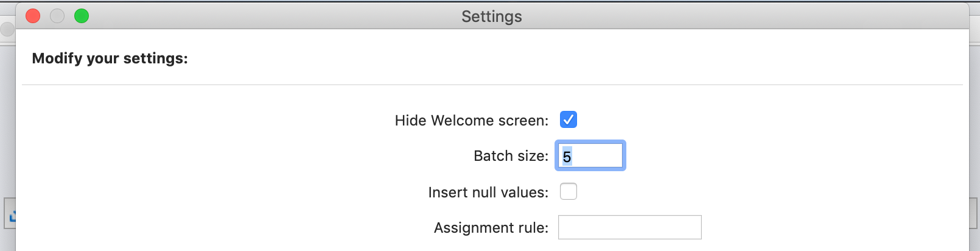The image size is (980, 251).
Task: Click the "Assignment rule:" label
Action: click(x=491, y=228)
